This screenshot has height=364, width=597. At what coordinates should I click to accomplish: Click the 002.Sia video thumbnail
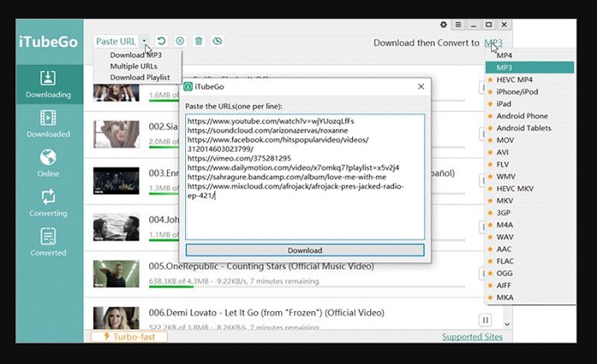(x=116, y=135)
